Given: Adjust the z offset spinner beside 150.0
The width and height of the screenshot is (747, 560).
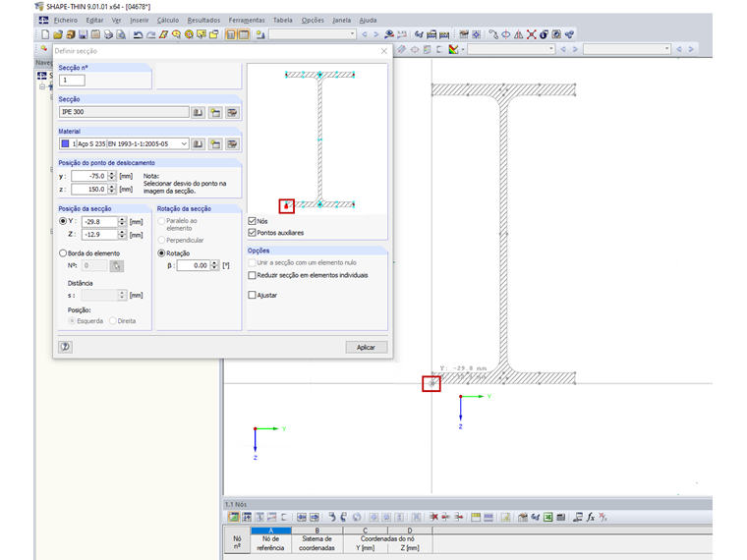Looking at the screenshot, I should tap(112, 189).
